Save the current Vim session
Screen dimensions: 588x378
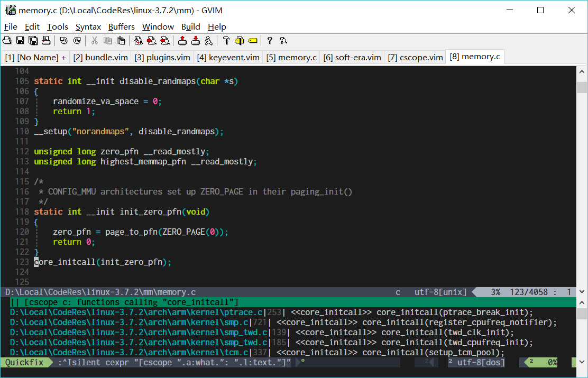(195, 40)
